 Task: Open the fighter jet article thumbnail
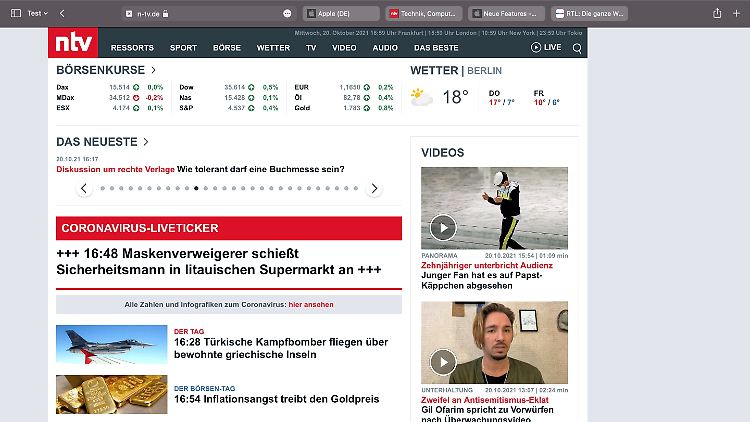pos(111,345)
